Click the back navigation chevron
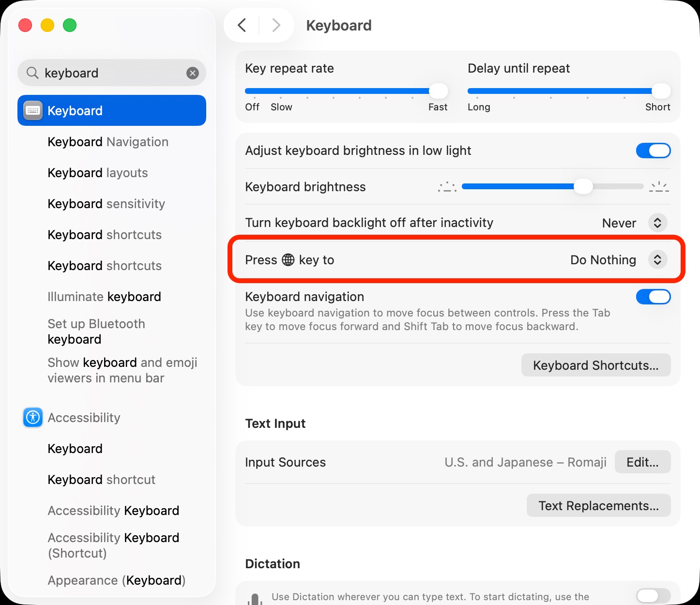Screen dimensions: 700x605 pyautogui.click(x=242, y=25)
